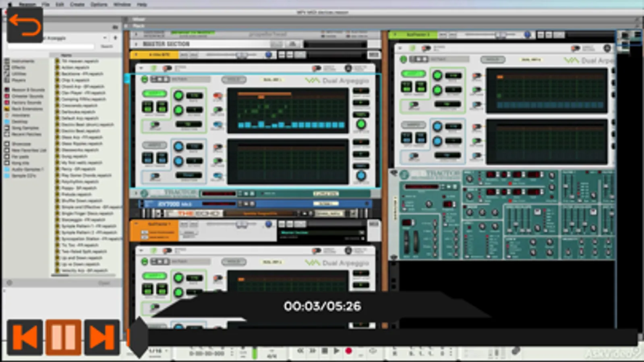Go up one folder level in browser
Screen dimensions: 644x362
[x=115, y=38]
